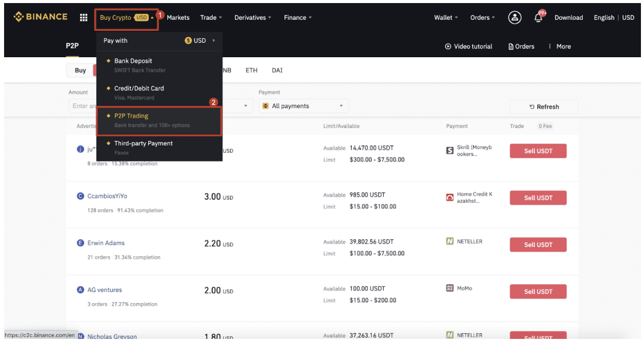Click Sell USDT for CcambiosYiYo offer
The height and width of the screenshot is (343, 644).
(538, 198)
